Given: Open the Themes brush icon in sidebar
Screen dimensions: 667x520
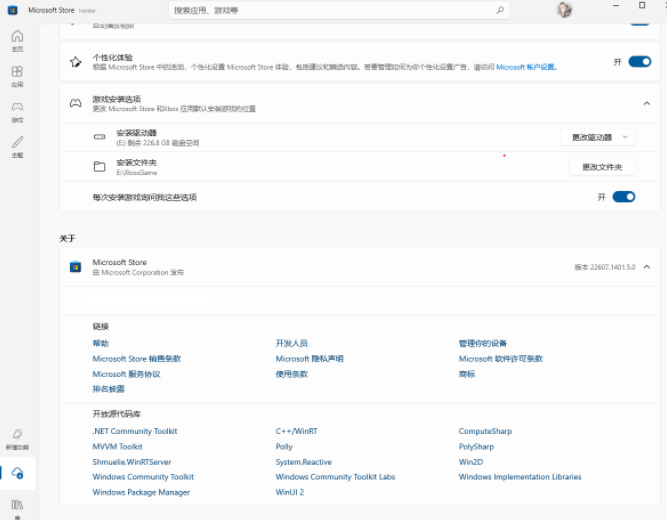Looking at the screenshot, I should pos(17,147).
